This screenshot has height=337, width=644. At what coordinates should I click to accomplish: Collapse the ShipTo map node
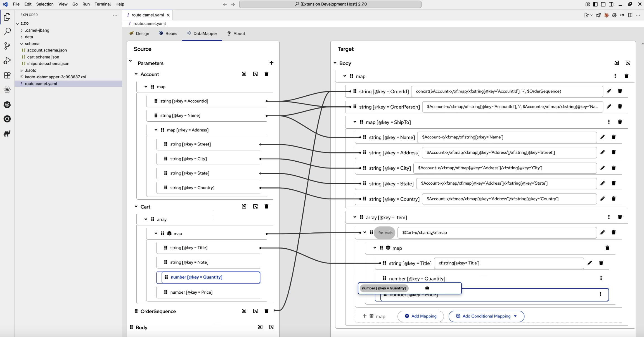coord(355,122)
